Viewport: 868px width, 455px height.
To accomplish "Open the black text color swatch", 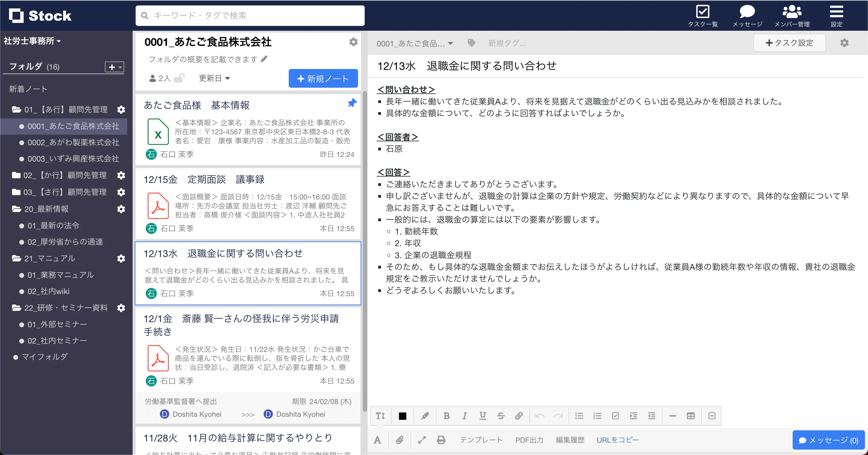I will 403,416.
